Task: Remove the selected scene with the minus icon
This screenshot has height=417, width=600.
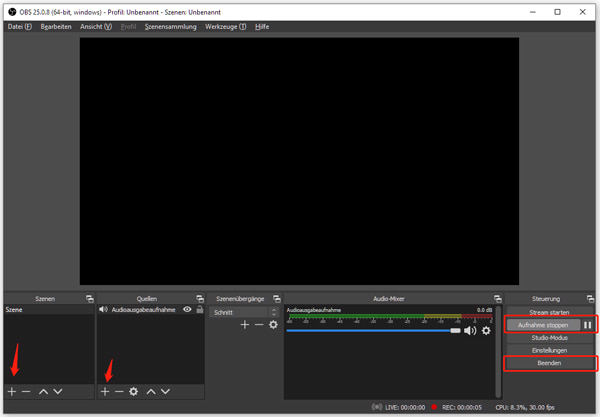Action: (26, 391)
